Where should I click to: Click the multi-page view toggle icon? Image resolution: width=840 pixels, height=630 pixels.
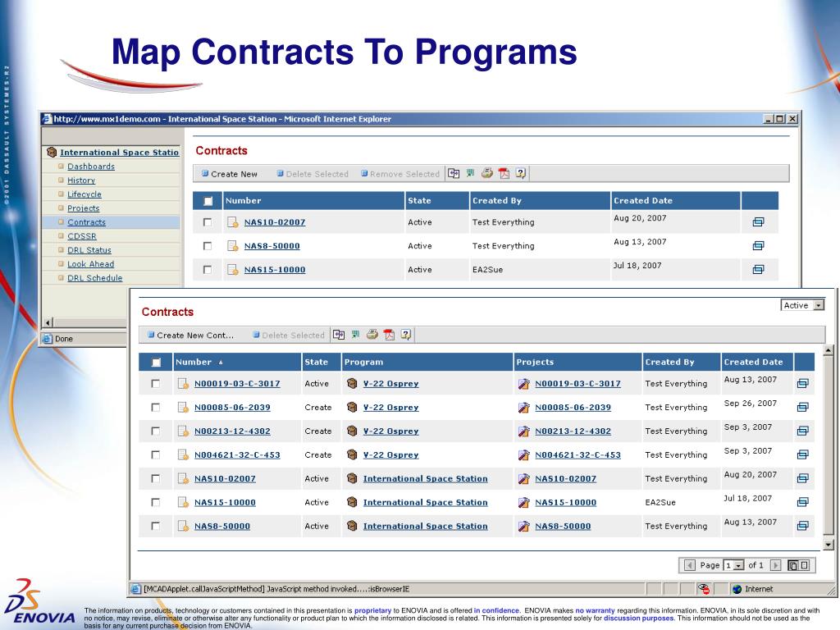pos(793,565)
